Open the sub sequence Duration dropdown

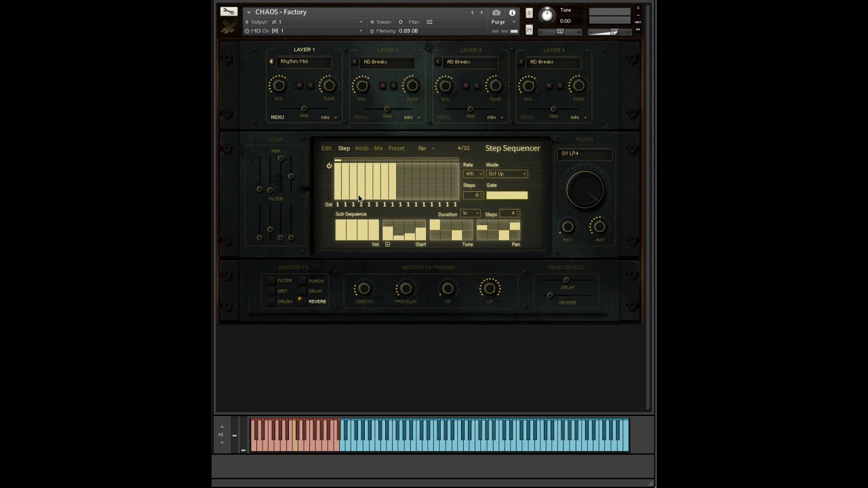471,213
